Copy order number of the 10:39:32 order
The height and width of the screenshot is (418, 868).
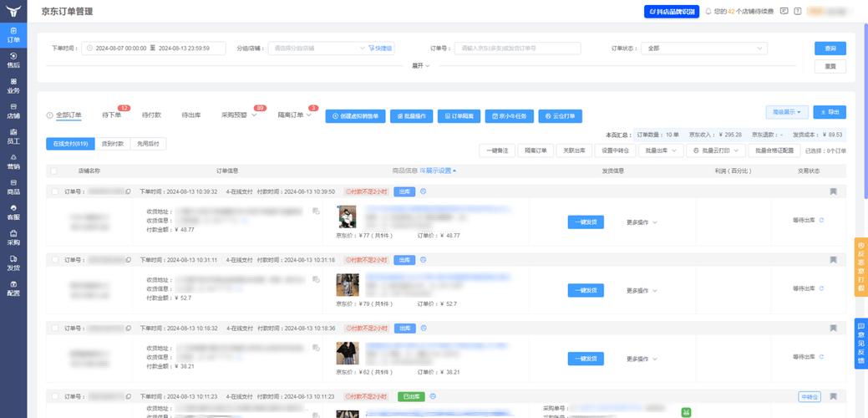[129, 191]
